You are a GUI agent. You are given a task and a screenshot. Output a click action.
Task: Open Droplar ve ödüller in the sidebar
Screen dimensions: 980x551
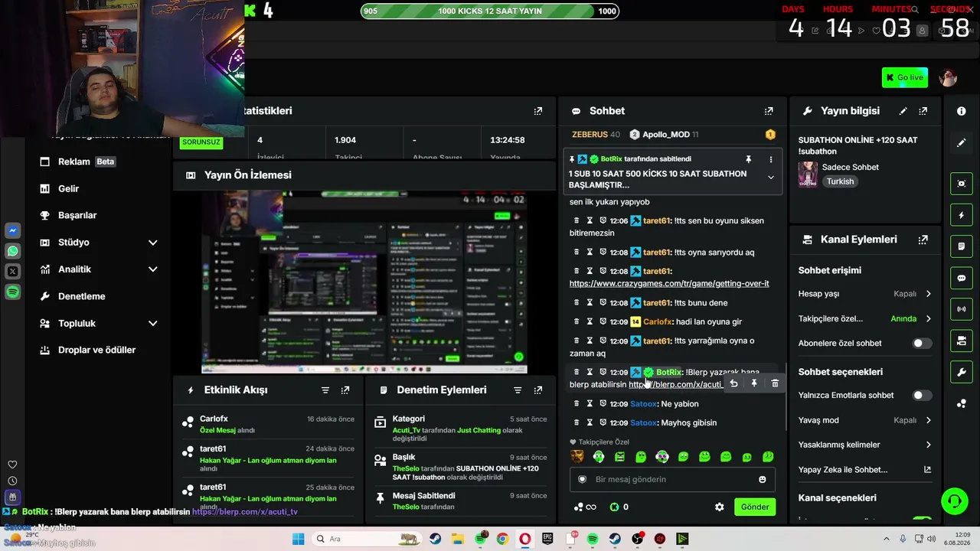tap(98, 350)
